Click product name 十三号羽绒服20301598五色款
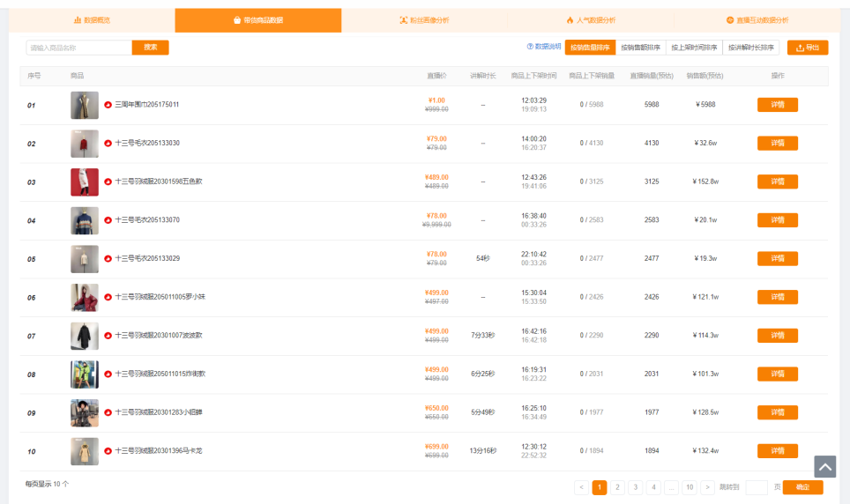The width and height of the screenshot is (850, 504). pyautogui.click(x=159, y=182)
